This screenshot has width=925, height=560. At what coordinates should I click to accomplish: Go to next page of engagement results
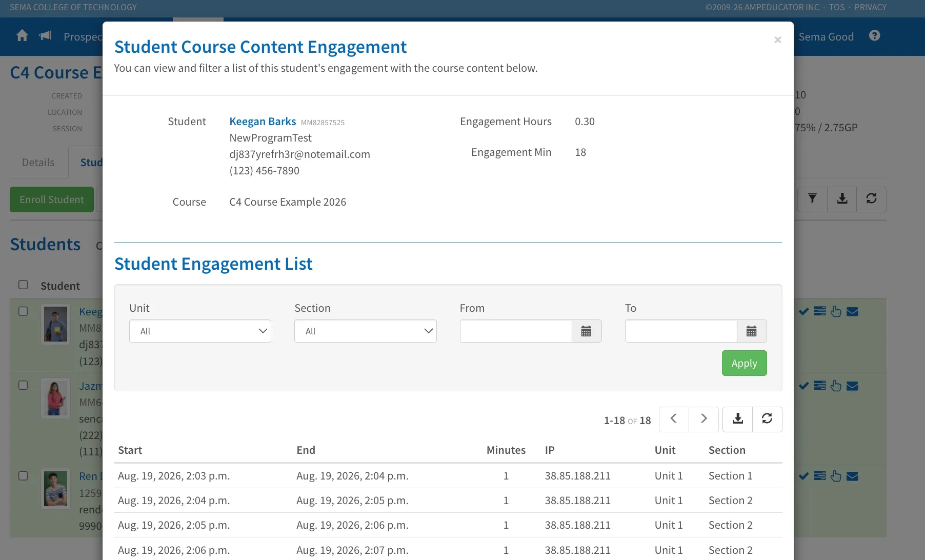pyautogui.click(x=703, y=419)
